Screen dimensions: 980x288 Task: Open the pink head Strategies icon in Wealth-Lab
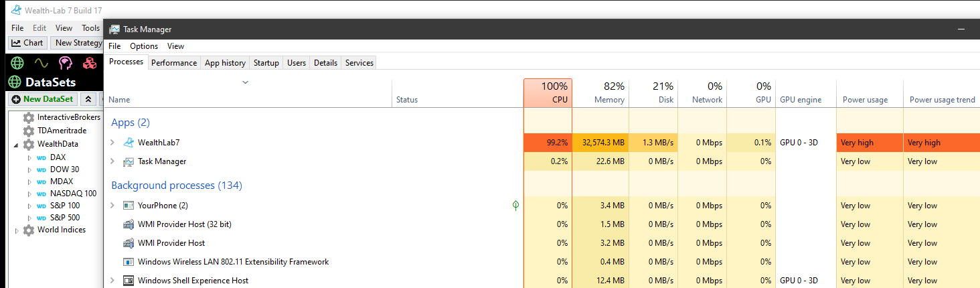click(65, 63)
